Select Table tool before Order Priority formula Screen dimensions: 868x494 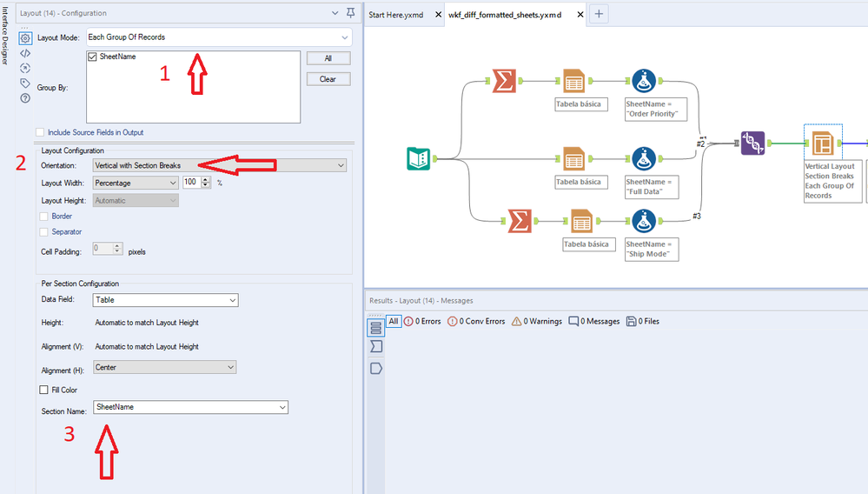tap(574, 81)
